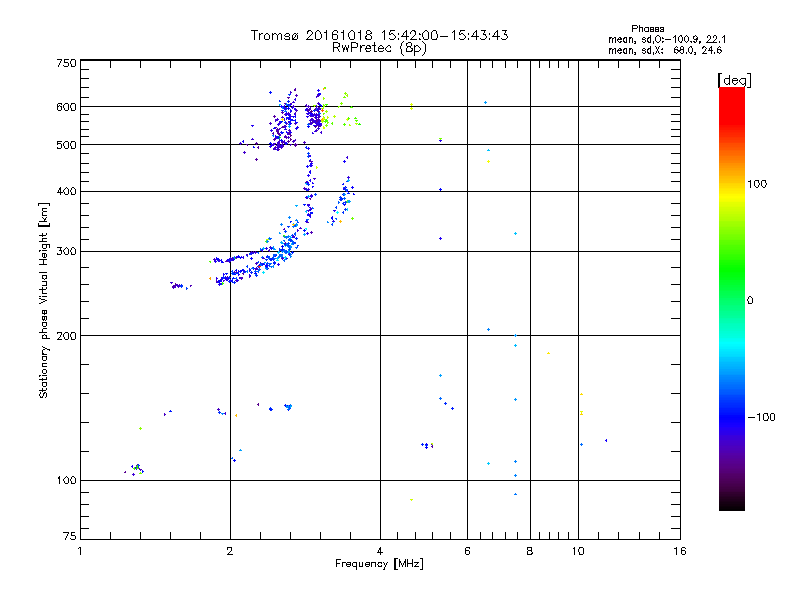
Task: Click the 'RwPretec (8p)' subtitle
Action: pyautogui.click(x=379, y=48)
